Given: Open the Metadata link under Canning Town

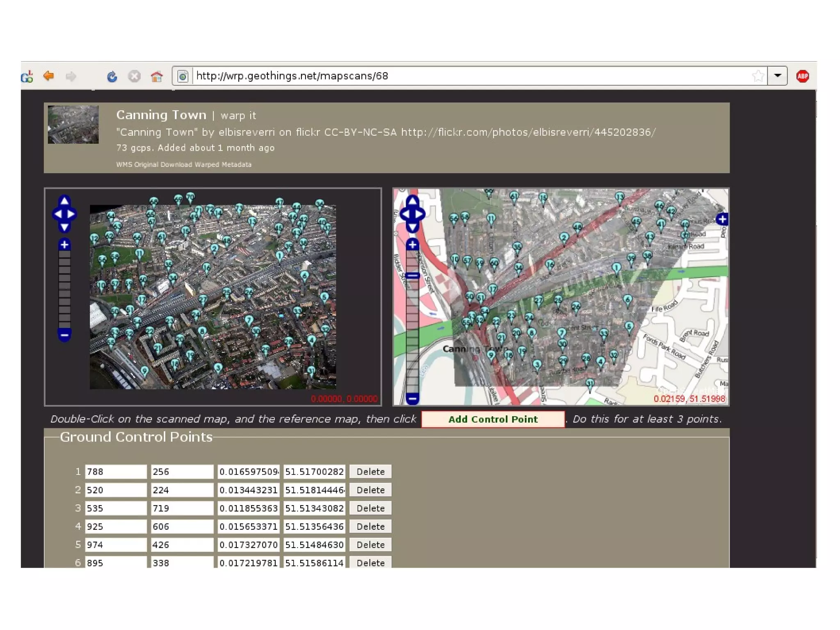Looking at the screenshot, I should pyautogui.click(x=236, y=165).
